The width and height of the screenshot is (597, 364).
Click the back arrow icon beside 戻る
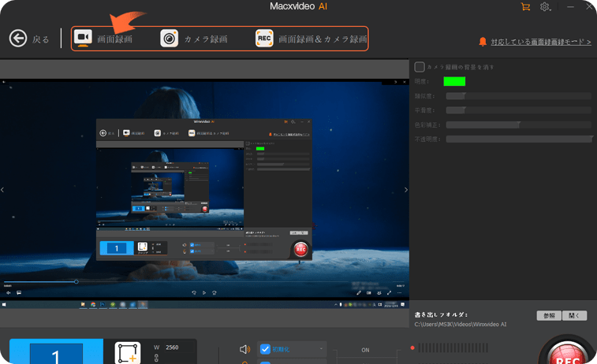[18, 39]
